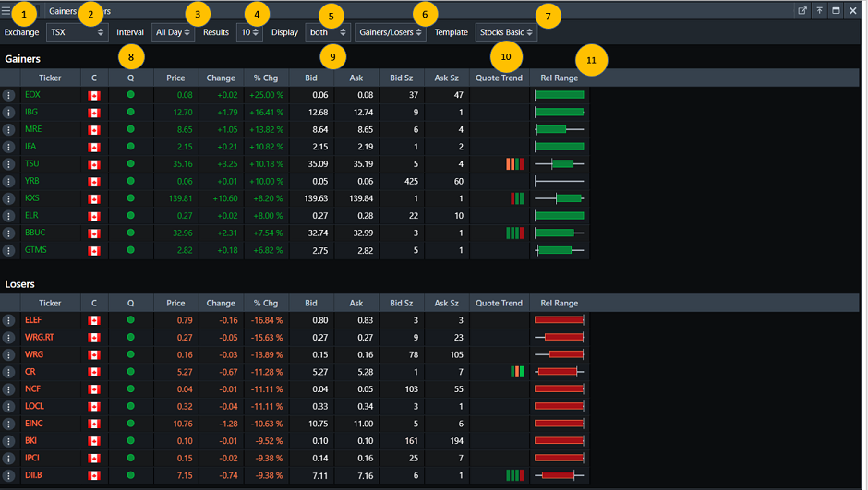
Task: Open the hamburger menu at top-left
Action: (x=6, y=11)
